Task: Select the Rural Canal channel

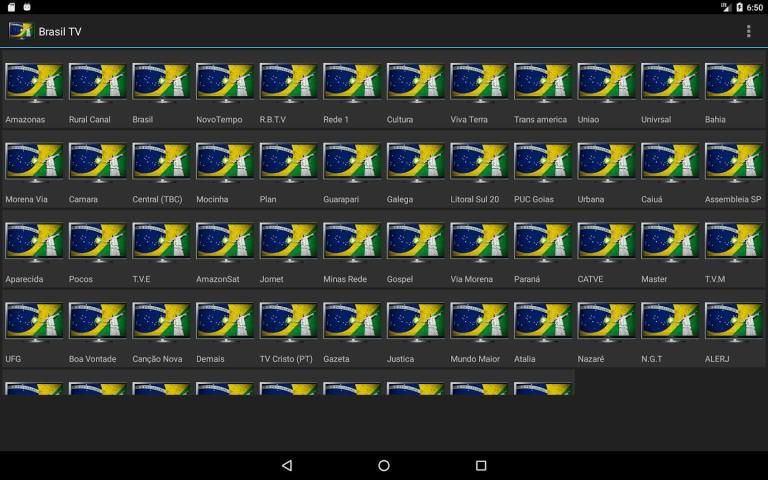Action: [97, 84]
